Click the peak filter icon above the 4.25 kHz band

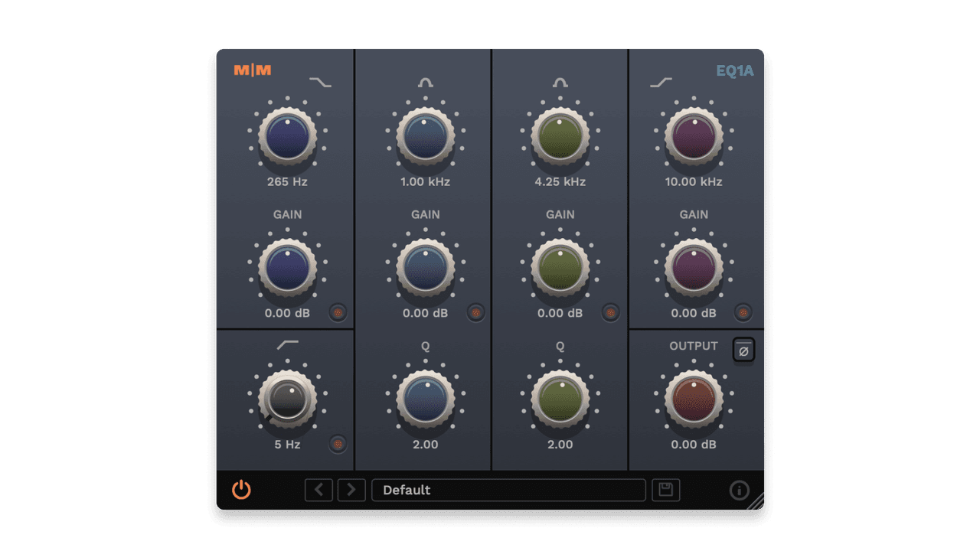(560, 83)
